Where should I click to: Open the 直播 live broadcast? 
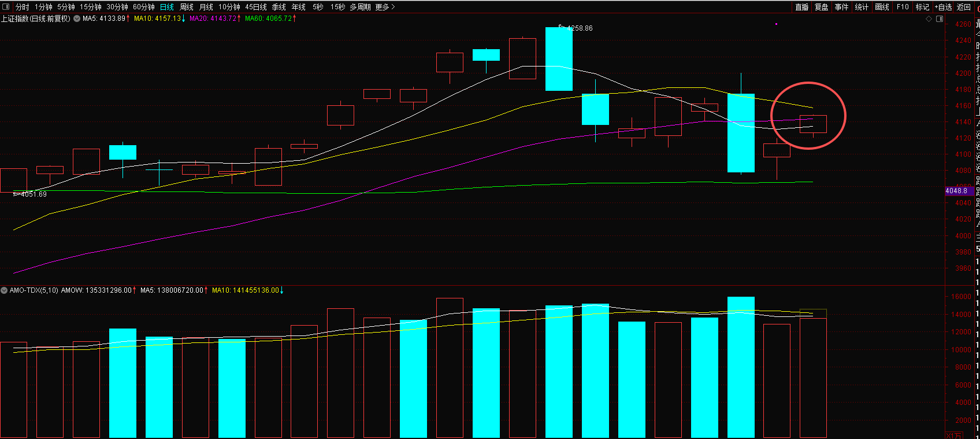tap(802, 7)
